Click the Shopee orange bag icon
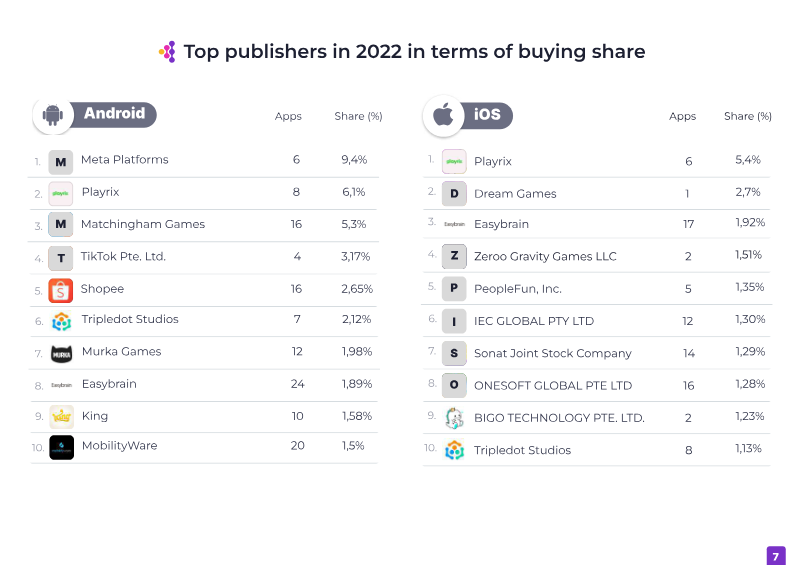800x565 pixels. click(x=61, y=290)
